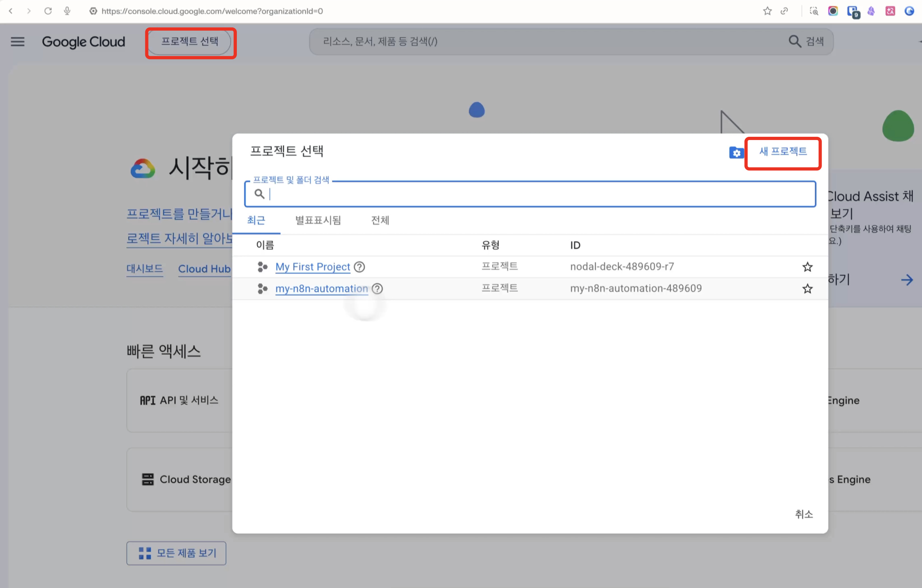922x588 pixels.
Task: Bookmark this page with the star icon
Action: click(x=767, y=11)
